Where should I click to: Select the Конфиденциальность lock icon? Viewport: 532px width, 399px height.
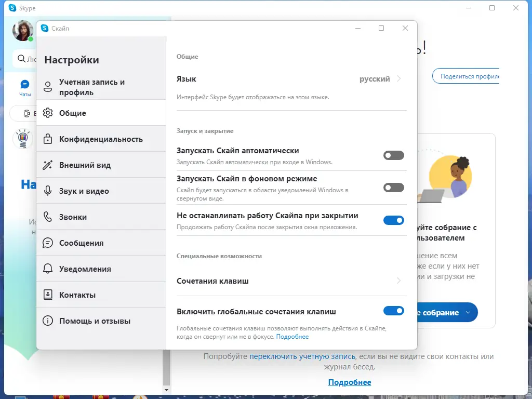click(49, 139)
